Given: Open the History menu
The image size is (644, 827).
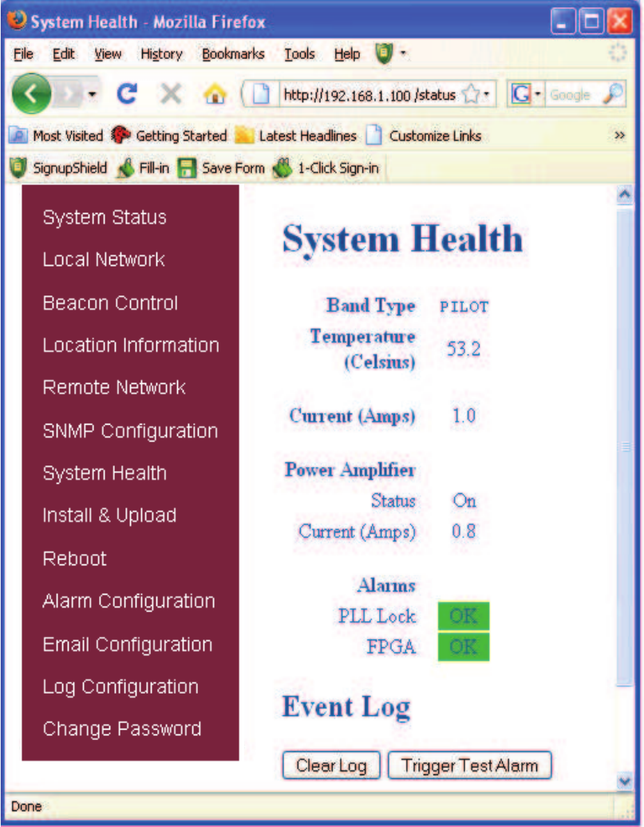Looking at the screenshot, I should [161, 53].
